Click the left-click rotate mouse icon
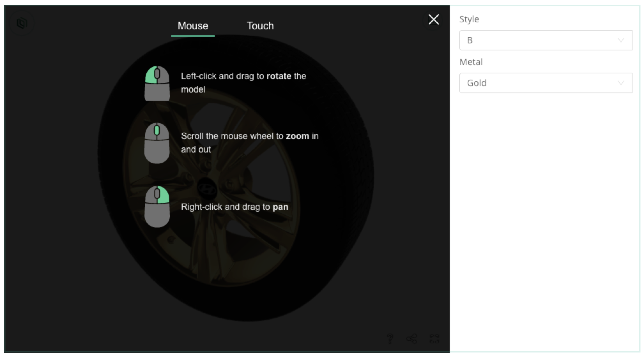Image resolution: width=644 pixels, height=356 pixels. coord(157,83)
